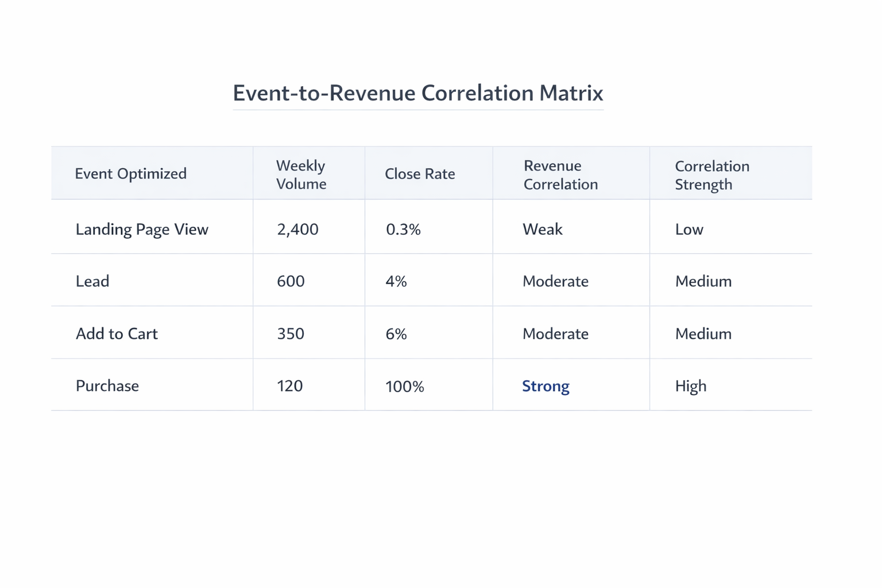882x588 pixels.
Task: Select the Weak revenue correlation cell
Action: click(x=541, y=229)
